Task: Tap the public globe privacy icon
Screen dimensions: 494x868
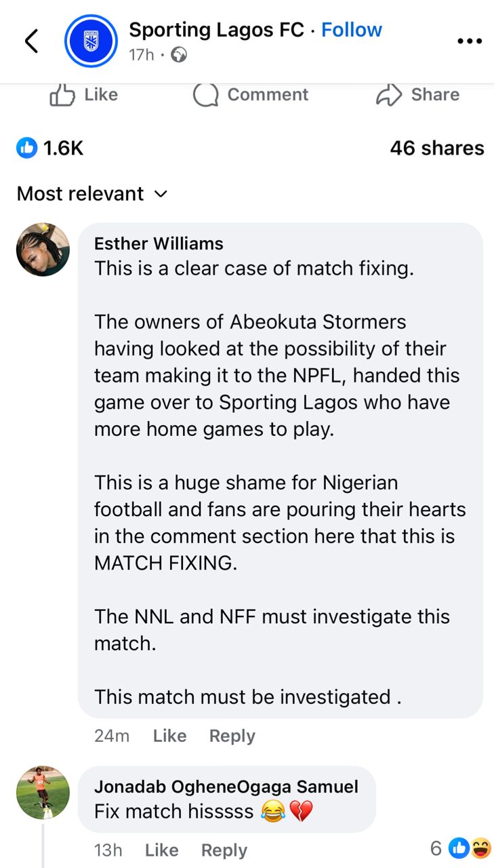Action: point(179,55)
